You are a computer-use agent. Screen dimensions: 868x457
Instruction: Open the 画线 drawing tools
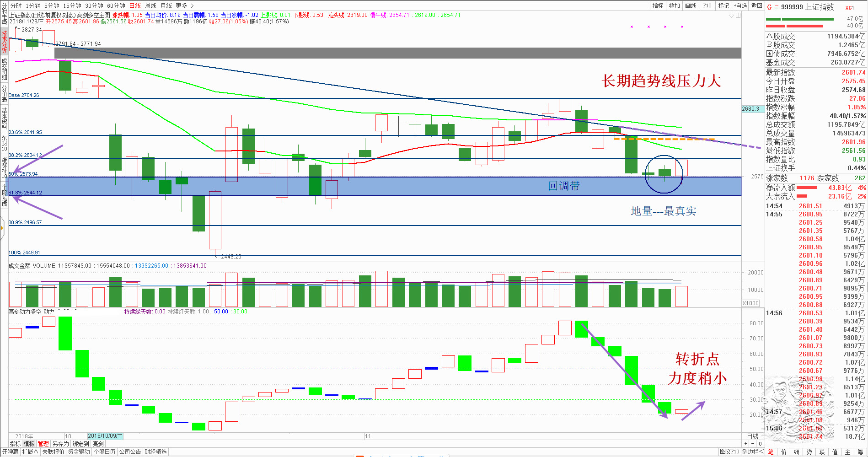click(x=691, y=5)
